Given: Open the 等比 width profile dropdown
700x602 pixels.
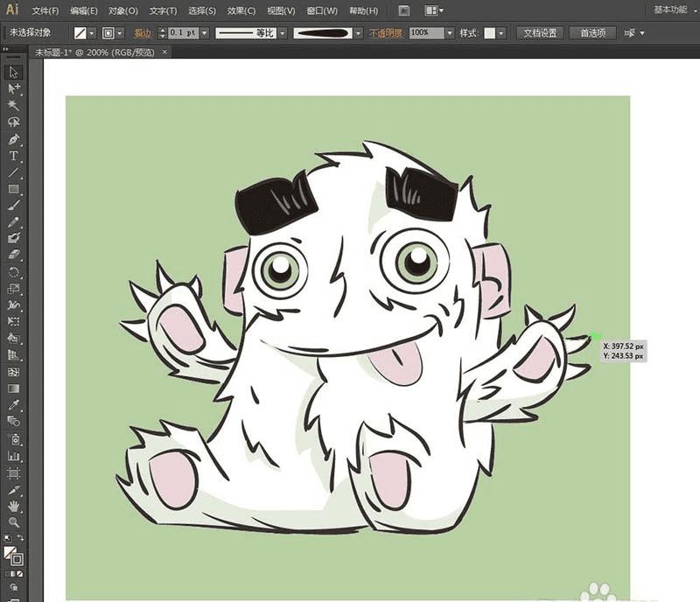Looking at the screenshot, I should tap(282, 33).
